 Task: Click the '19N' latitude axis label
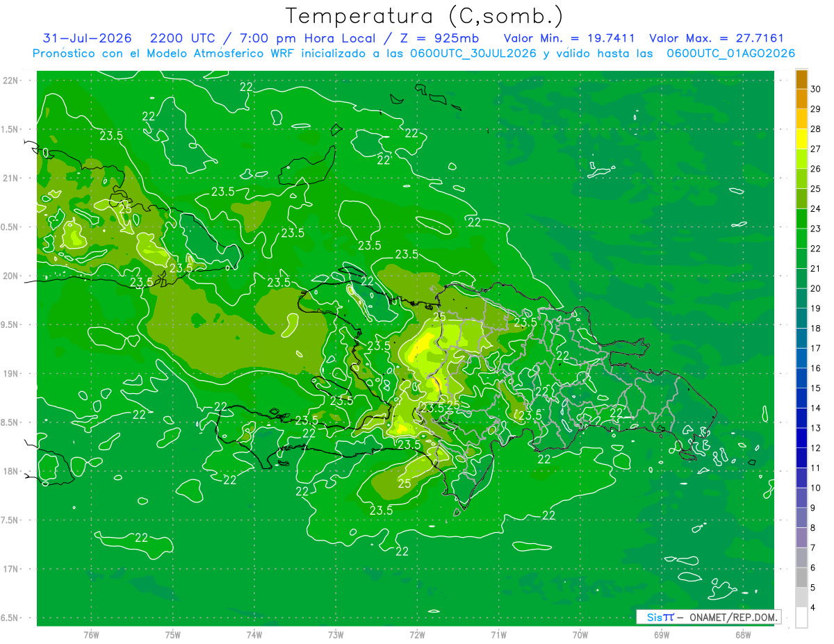(x=11, y=374)
